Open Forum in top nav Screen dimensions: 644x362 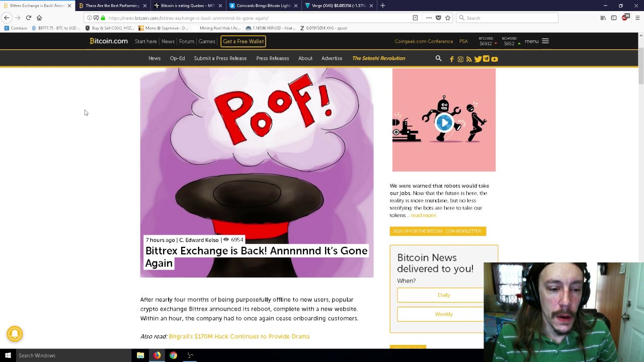point(187,41)
